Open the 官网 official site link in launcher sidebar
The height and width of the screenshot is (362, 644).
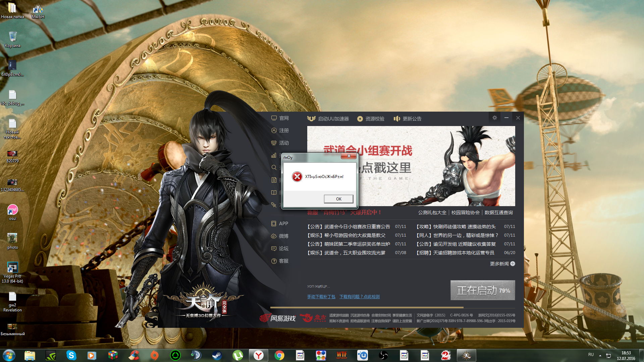[x=280, y=118]
